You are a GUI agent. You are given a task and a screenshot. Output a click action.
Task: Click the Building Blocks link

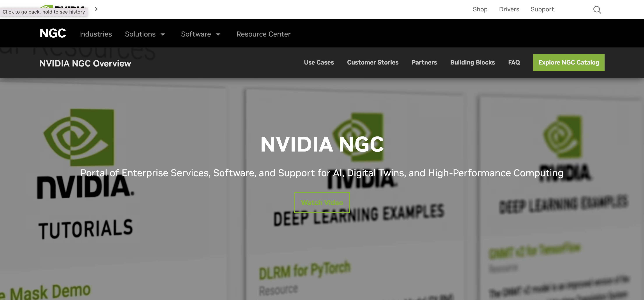click(472, 62)
